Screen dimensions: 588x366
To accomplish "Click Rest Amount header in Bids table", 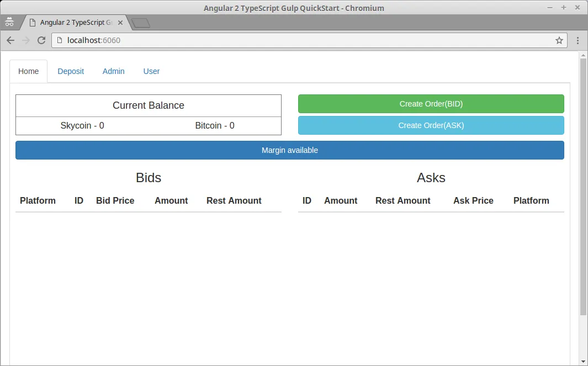I will pos(234,200).
